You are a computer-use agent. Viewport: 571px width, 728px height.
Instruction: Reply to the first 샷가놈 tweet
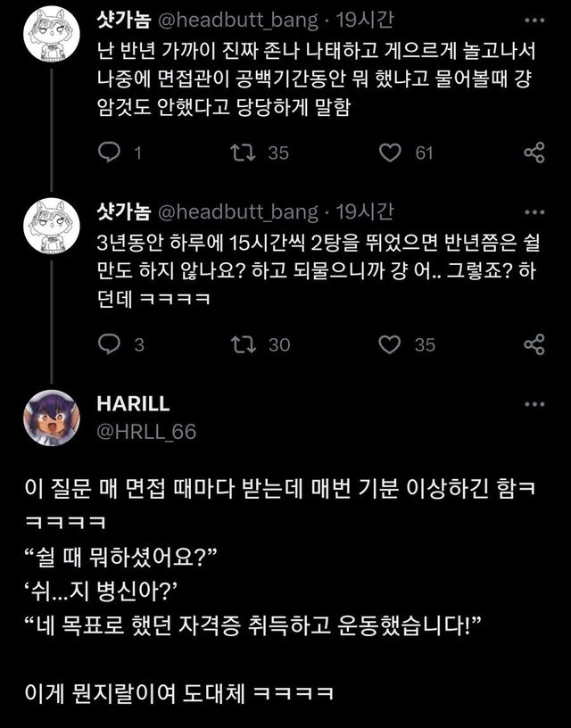tap(109, 153)
